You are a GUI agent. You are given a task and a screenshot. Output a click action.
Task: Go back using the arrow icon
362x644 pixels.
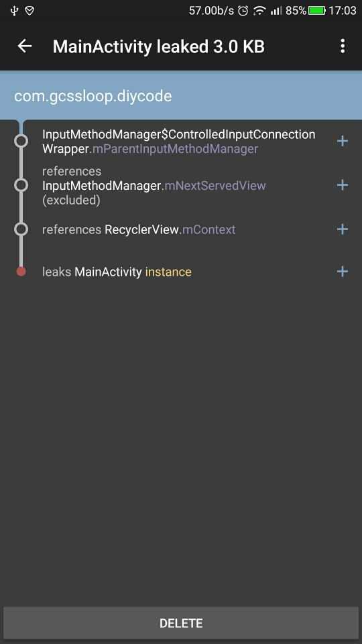click(25, 46)
